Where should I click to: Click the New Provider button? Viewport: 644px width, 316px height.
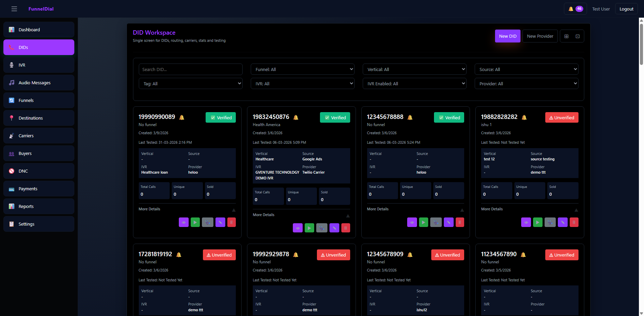pos(540,36)
